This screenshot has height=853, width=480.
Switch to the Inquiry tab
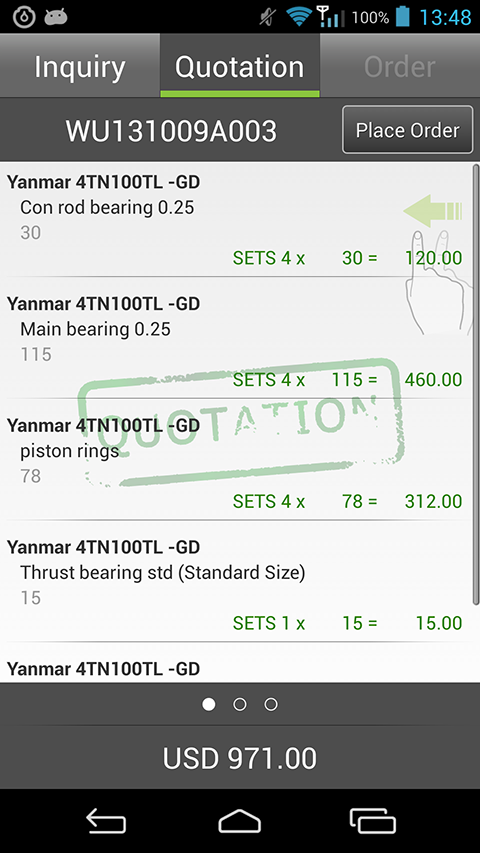coord(80,66)
